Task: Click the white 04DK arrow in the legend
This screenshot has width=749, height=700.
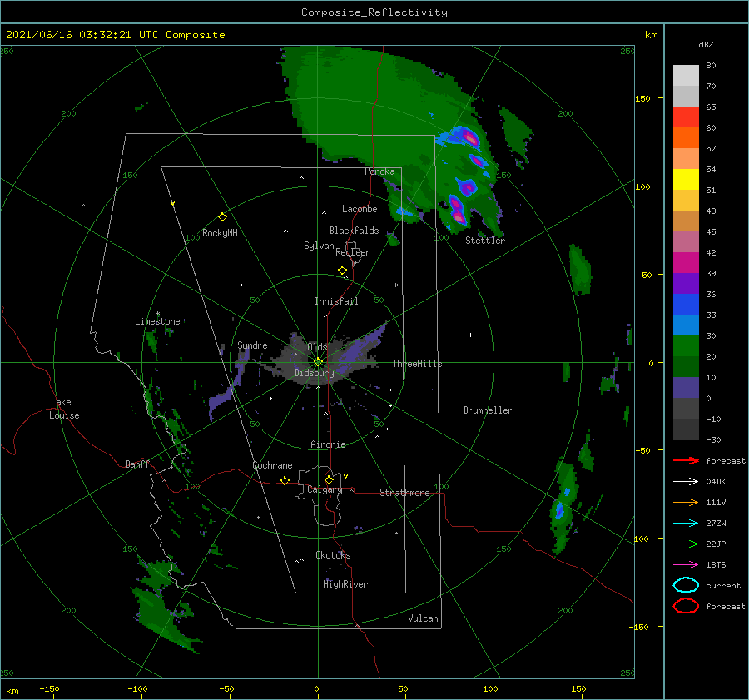Action: click(686, 481)
